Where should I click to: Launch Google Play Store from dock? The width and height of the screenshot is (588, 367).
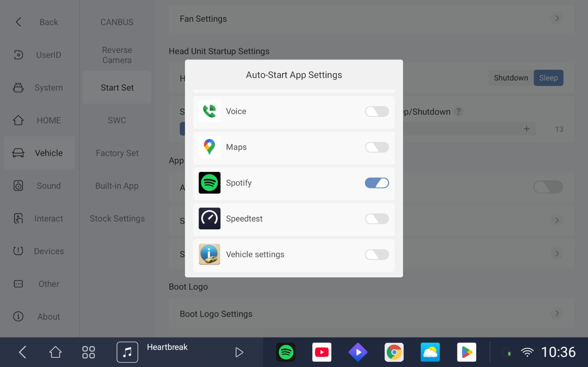467,352
